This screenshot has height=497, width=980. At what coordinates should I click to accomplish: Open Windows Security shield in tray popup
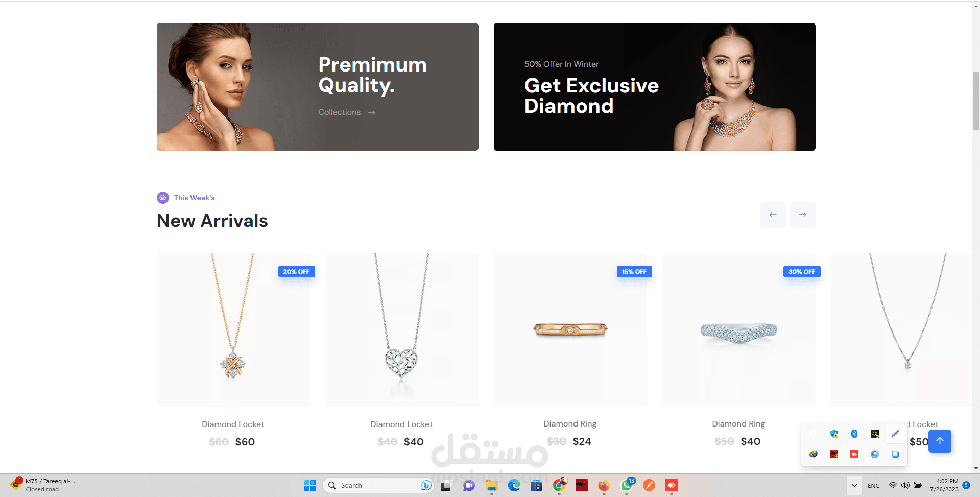(x=834, y=434)
